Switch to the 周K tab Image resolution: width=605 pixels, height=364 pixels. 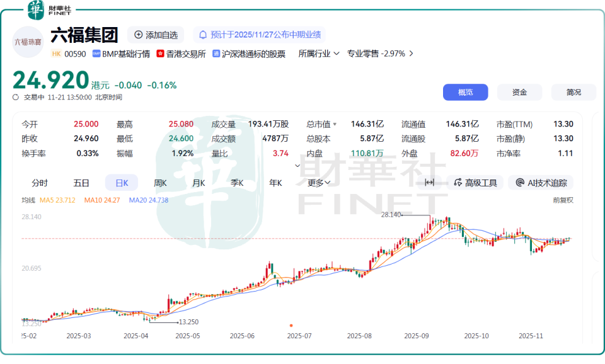(x=160, y=182)
